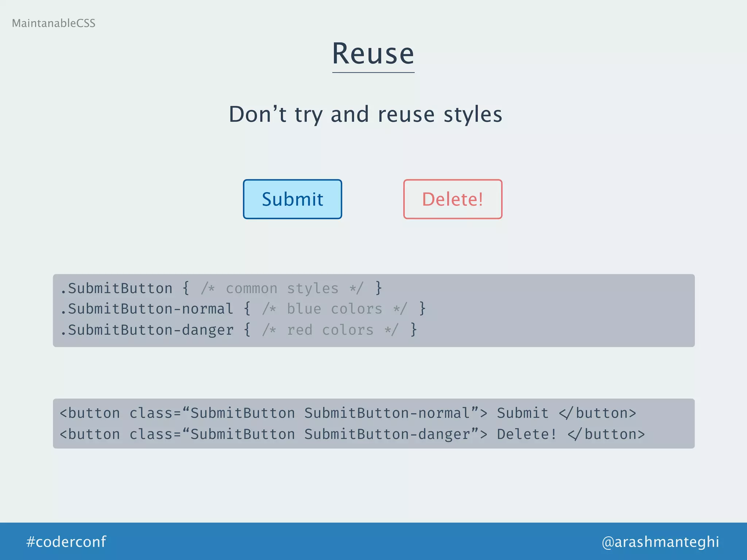Image resolution: width=747 pixels, height=560 pixels.
Task: Click the word Delete! in HTML code
Action: tap(527, 434)
